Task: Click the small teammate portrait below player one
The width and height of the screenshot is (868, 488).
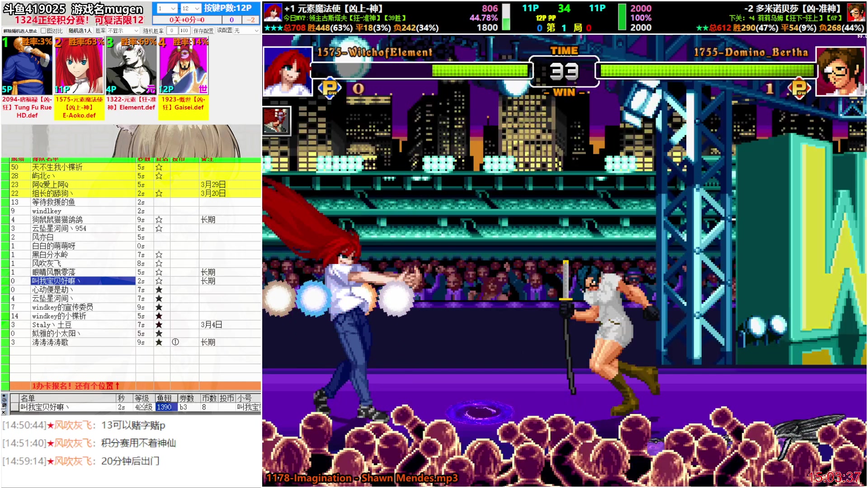Action: coord(276,121)
